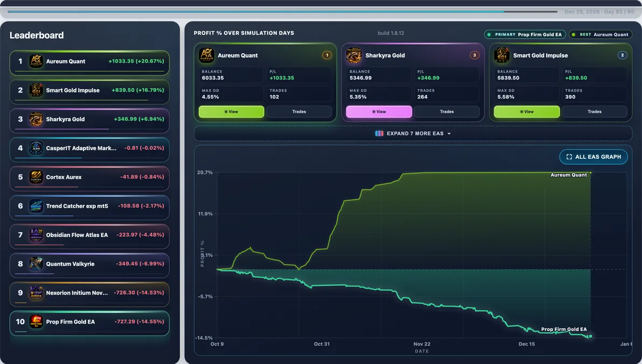Click the Nexorion Initium logo icon
The image size is (642, 364).
pyautogui.click(x=36, y=293)
